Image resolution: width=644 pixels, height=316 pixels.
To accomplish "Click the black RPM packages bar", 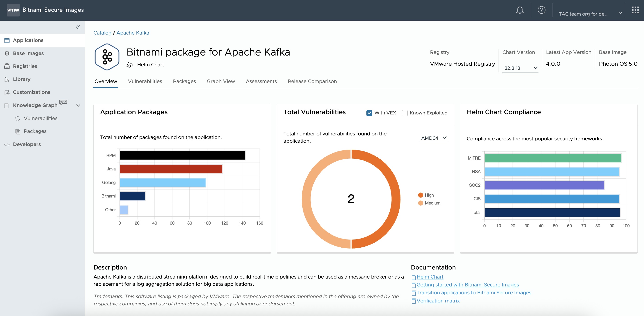I will click(182, 155).
